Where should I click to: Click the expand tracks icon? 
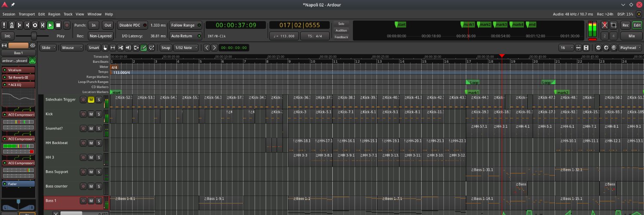tap(586, 48)
